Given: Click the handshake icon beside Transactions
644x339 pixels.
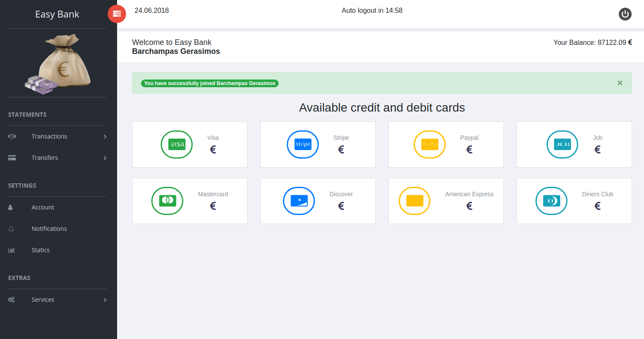Looking at the screenshot, I should pyautogui.click(x=12, y=136).
